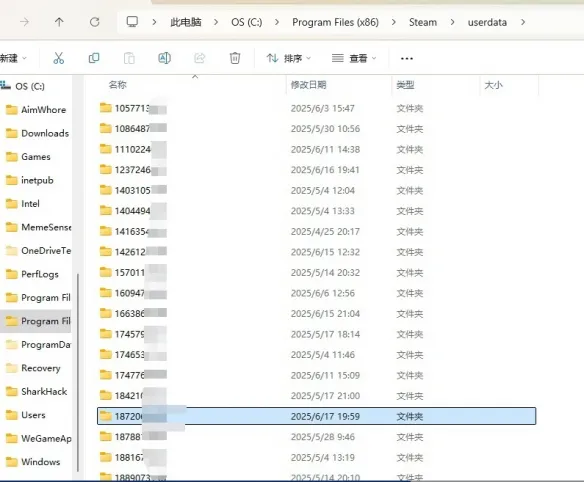Click folder icon of row dated 2025/5/4 13:19
Screen dimensions: 584x482
click(x=106, y=457)
